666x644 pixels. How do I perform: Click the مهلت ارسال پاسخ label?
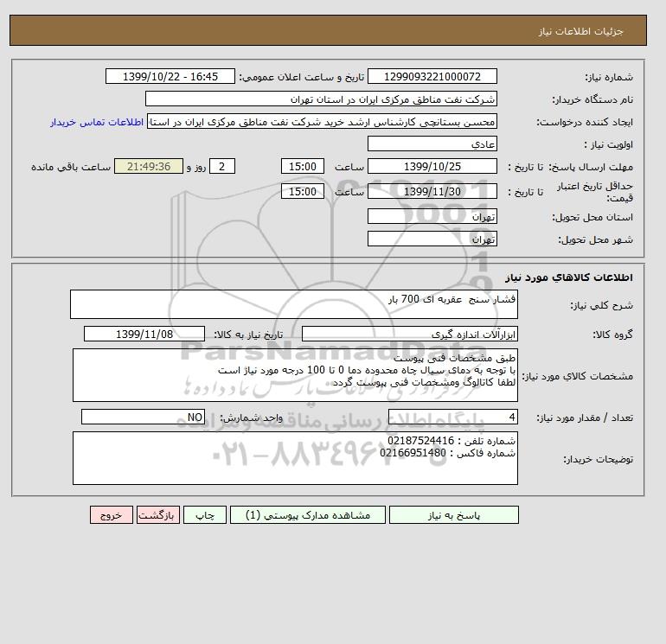click(592, 167)
